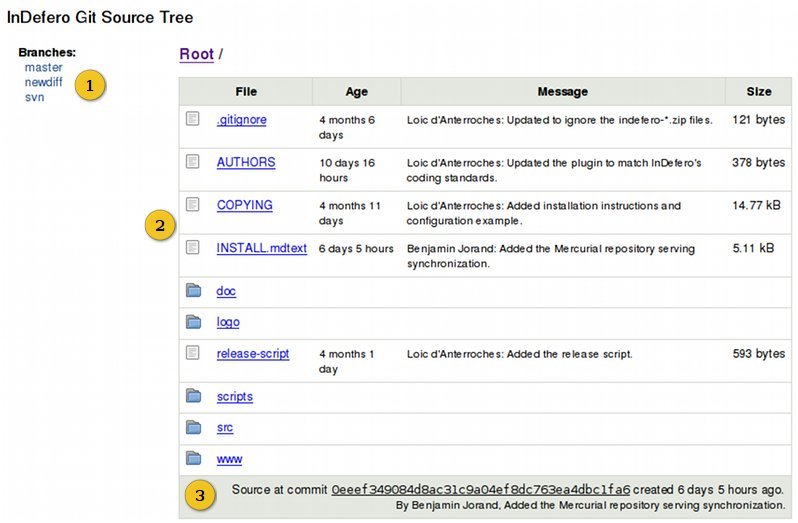Browse into the src folder
The height and width of the screenshot is (523, 798).
pos(225,428)
